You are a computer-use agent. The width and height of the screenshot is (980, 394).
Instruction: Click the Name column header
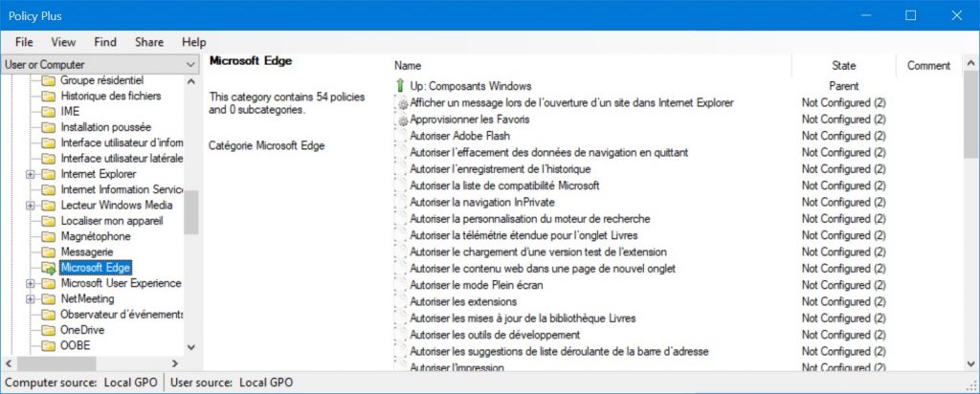click(591, 66)
